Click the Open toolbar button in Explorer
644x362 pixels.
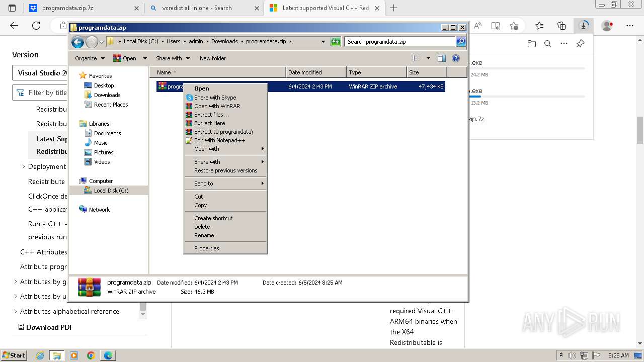click(125, 58)
